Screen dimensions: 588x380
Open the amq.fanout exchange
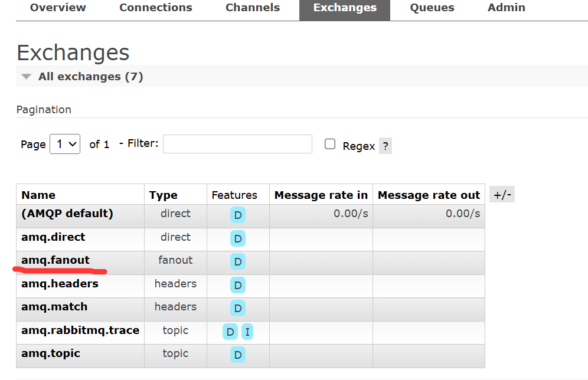(55, 260)
